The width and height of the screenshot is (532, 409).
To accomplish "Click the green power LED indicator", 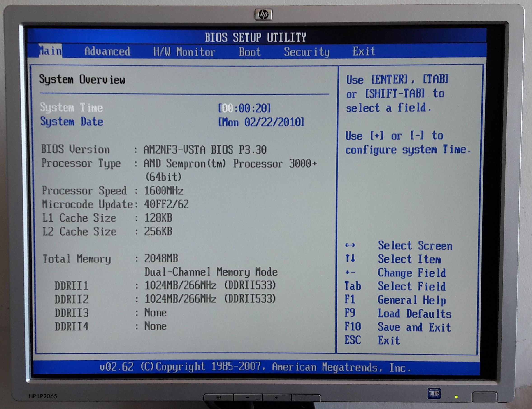I will coord(456,397).
